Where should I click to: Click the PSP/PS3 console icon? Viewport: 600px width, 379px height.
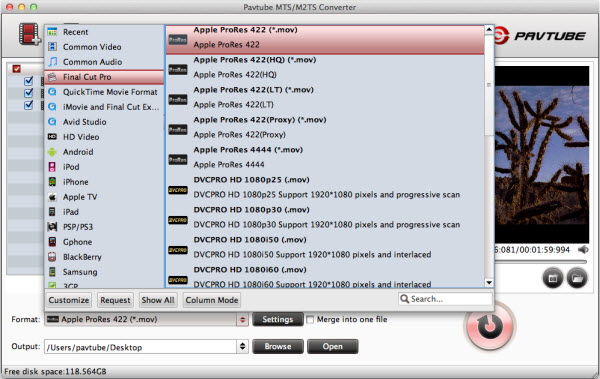point(52,227)
